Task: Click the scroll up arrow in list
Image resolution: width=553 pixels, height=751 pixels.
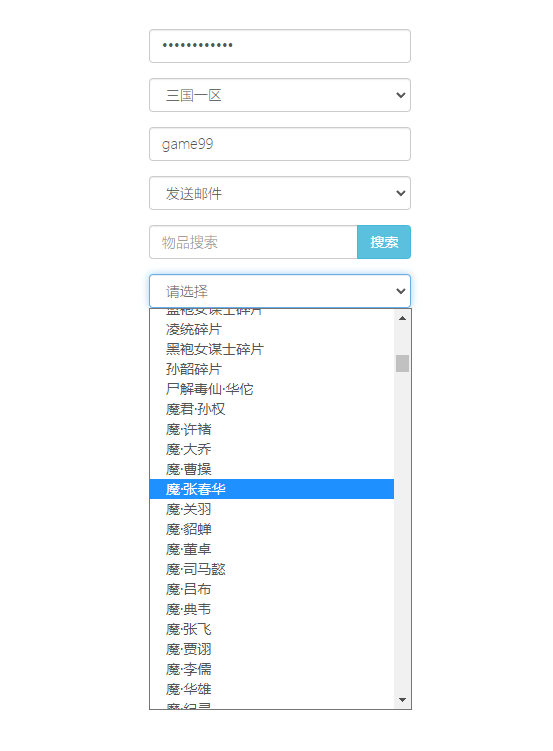Action: pos(402,318)
